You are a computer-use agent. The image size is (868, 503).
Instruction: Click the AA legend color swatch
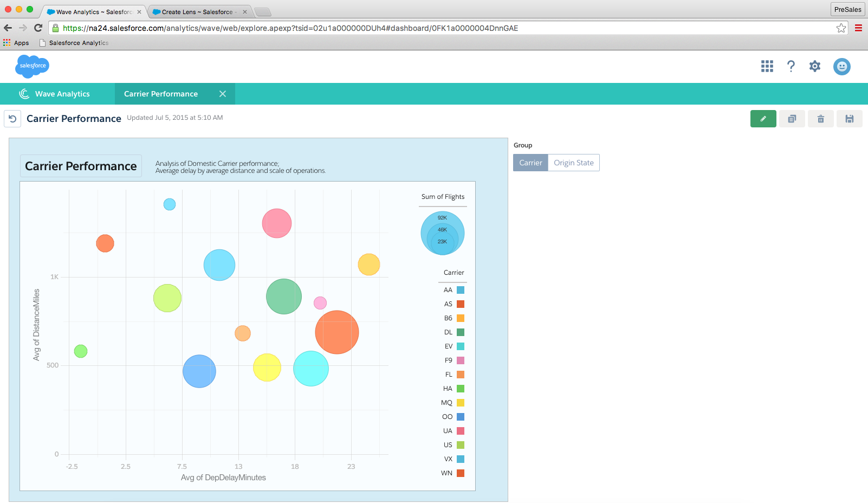461,290
